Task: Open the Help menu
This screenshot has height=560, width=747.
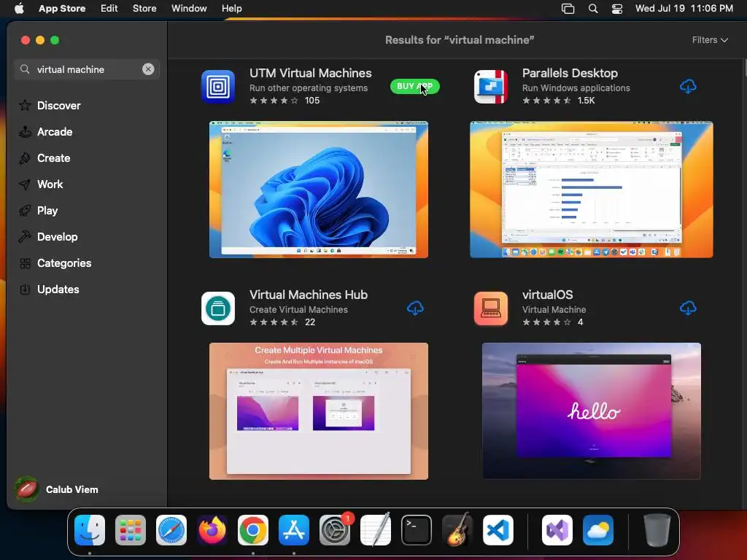Action: tap(231, 8)
